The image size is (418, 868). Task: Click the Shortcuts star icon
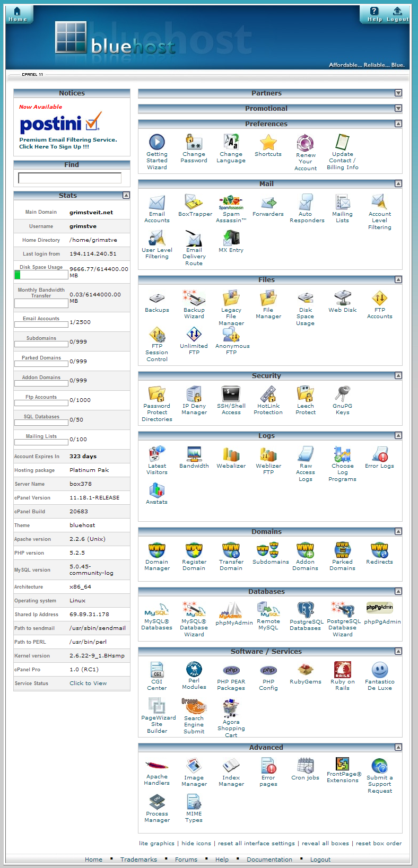(x=268, y=142)
